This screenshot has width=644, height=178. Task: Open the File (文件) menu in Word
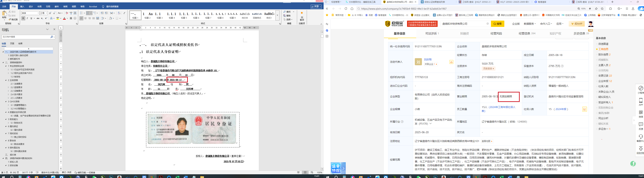(4, 7)
